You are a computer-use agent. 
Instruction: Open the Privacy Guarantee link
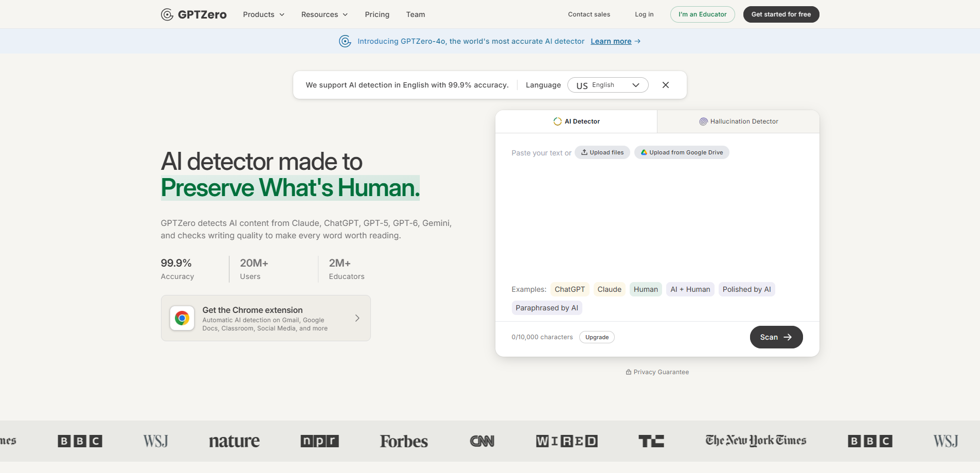[x=657, y=372]
